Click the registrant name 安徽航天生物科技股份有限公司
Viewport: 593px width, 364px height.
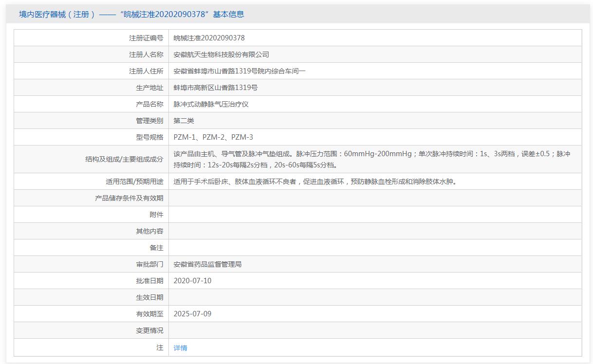tap(221, 55)
